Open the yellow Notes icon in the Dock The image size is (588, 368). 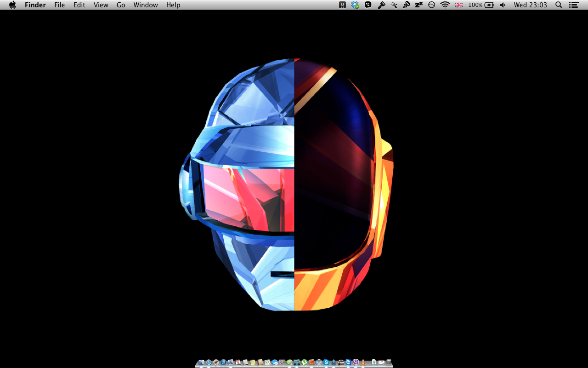(x=253, y=362)
